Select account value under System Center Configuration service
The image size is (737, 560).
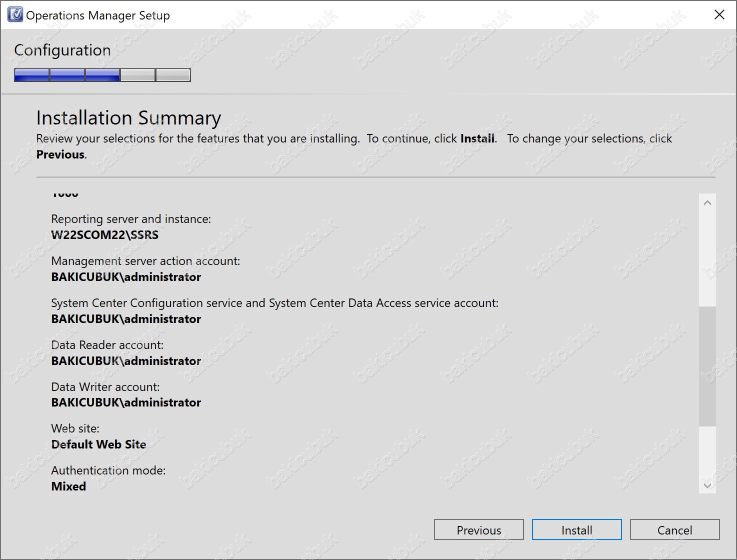pyautogui.click(x=126, y=319)
